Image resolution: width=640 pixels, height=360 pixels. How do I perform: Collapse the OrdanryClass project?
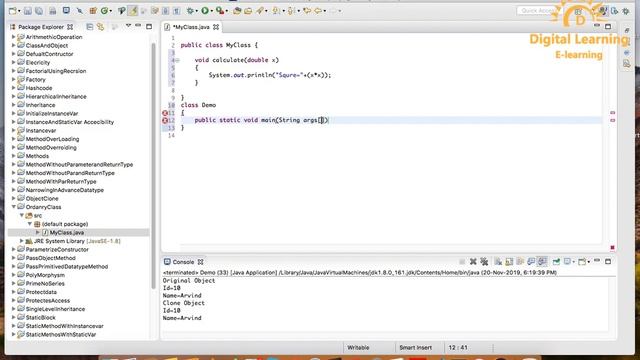[x=13, y=207]
